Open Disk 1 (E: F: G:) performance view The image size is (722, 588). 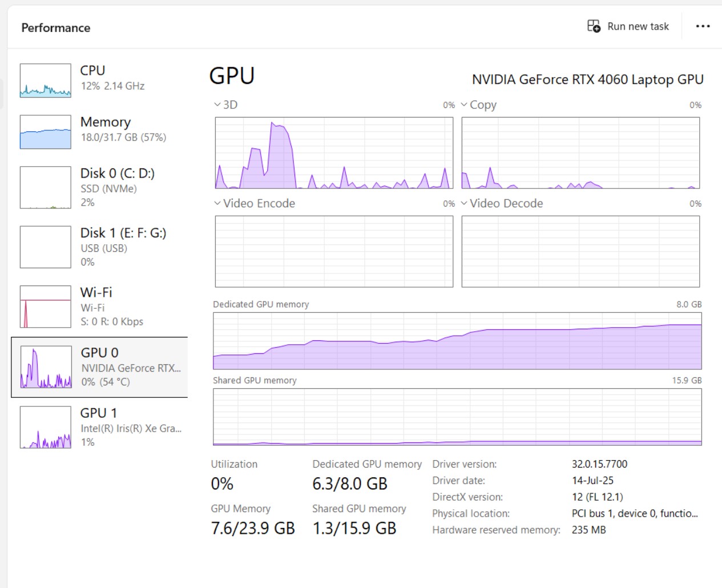[99, 247]
